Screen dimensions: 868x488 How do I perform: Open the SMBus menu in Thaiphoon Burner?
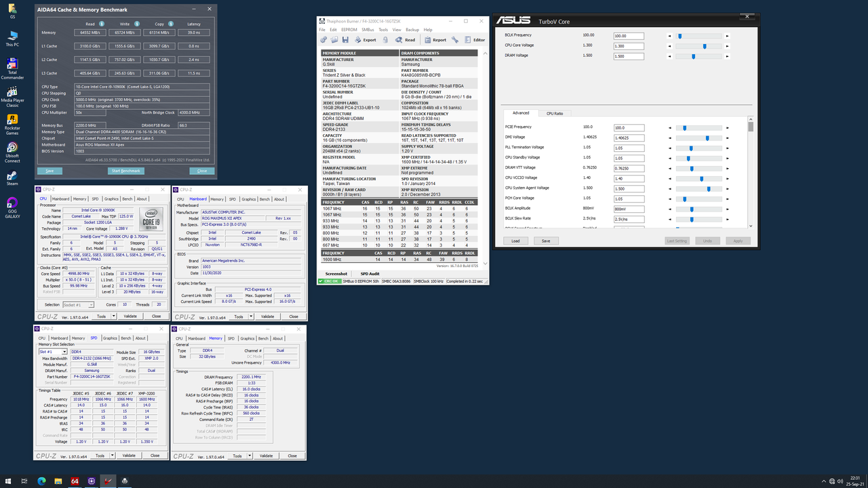click(x=368, y=30)
